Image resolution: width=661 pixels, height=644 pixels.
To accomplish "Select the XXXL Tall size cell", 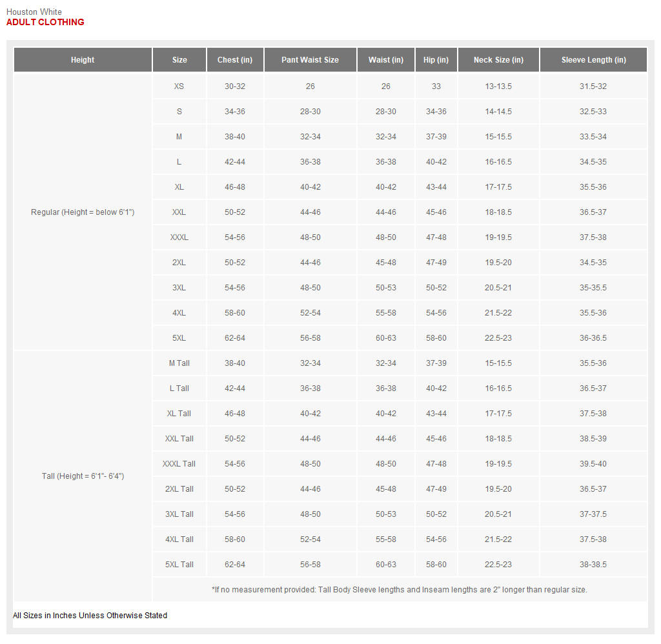I will tap(179, 464).
